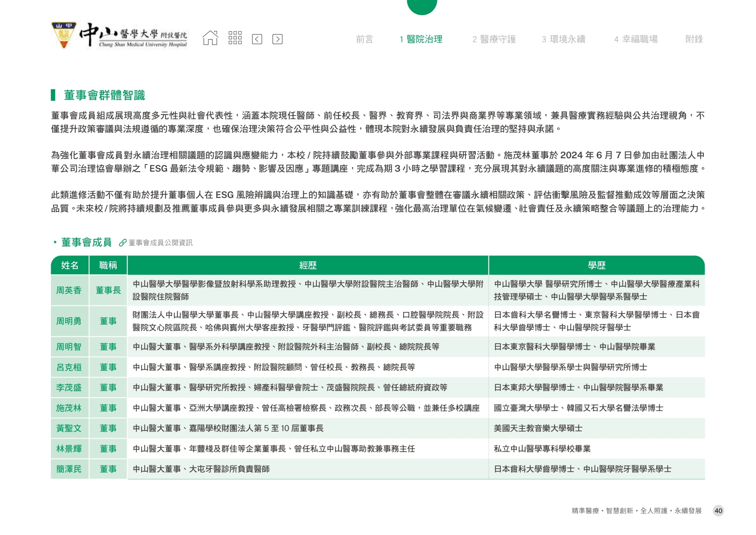Click the 姓名 column header

pyautogui.click(x=70, y=265)
